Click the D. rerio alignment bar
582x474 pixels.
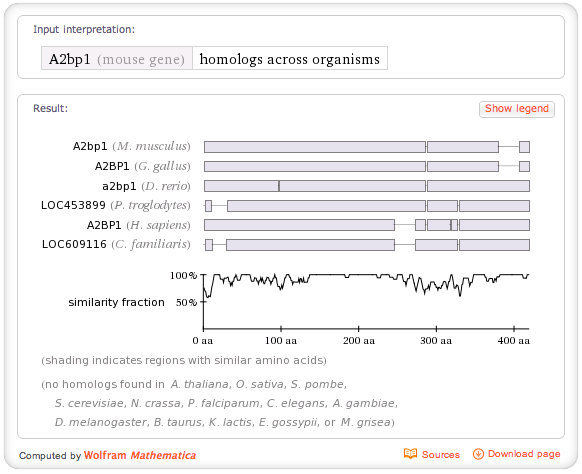(367, 186)
